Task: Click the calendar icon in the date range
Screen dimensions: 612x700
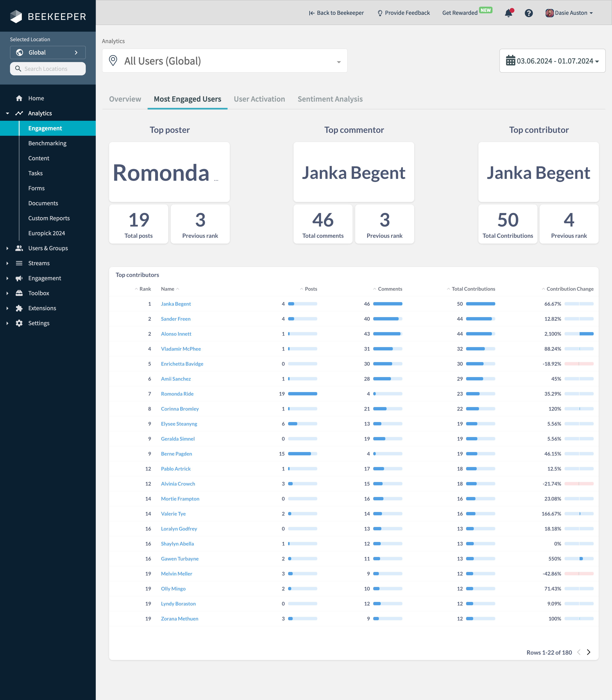Action: pos(511,60)
